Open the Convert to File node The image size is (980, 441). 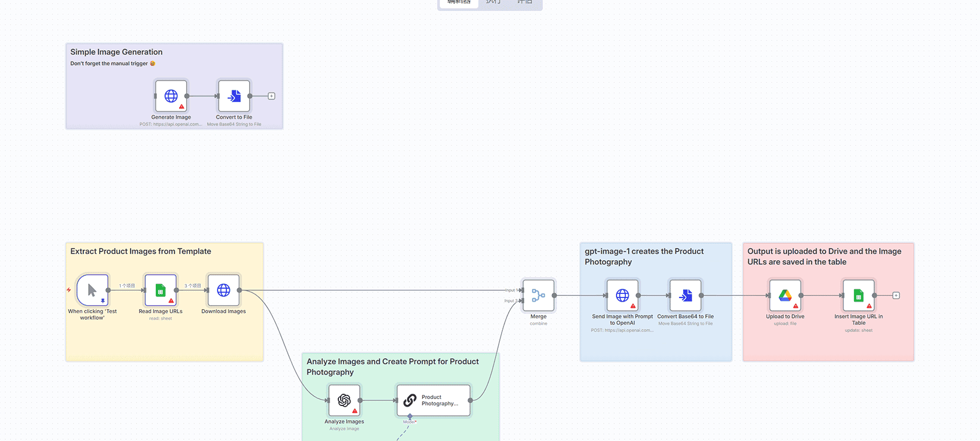[234, 96]
